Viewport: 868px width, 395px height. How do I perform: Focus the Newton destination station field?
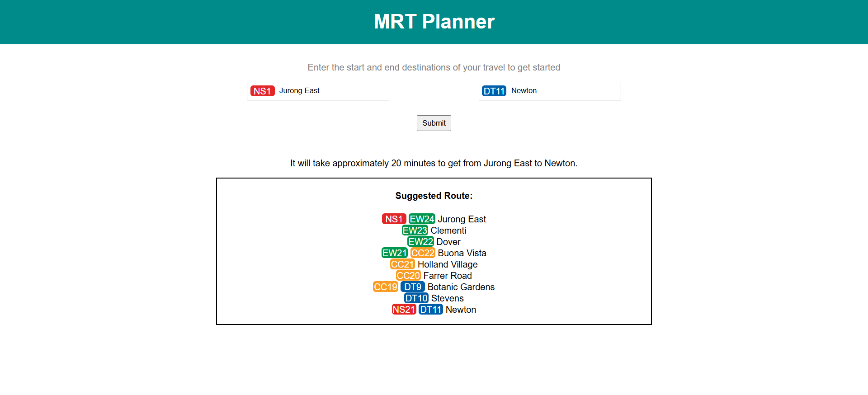click(x=564, y=91)
